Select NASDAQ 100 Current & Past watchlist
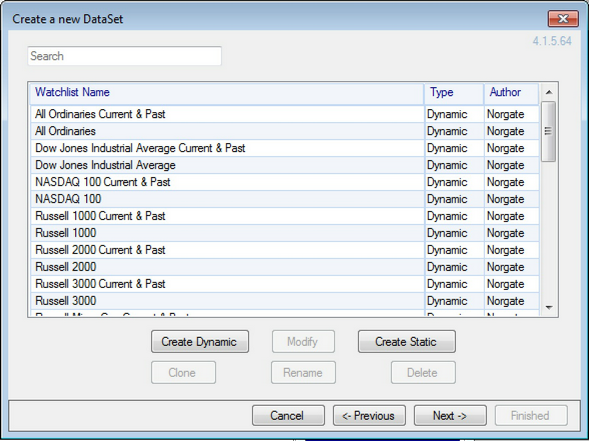The width and height of the screenshot is (589, 441). point(285,182)
